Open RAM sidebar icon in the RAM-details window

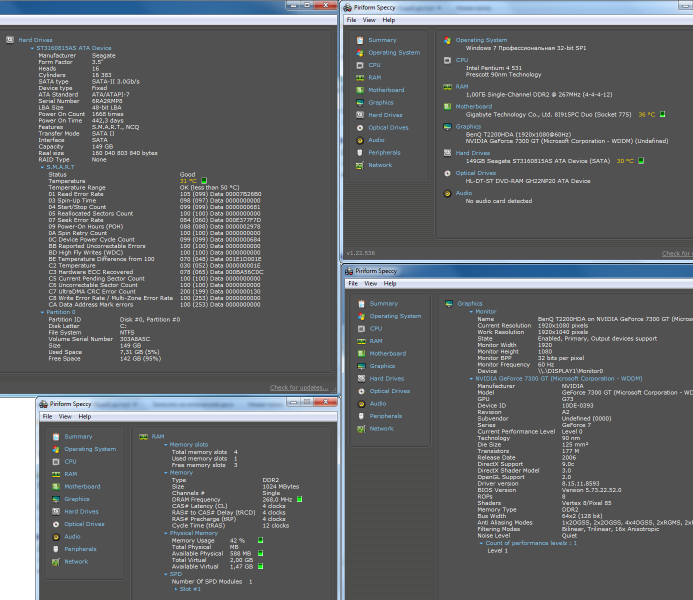(x=56, y=474)
